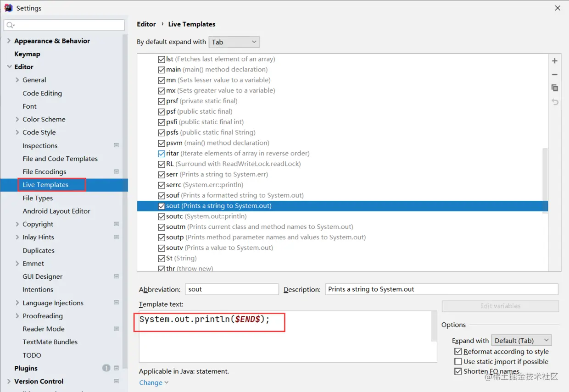Toggle the sout template checkbox

click(x=161, y=206)
